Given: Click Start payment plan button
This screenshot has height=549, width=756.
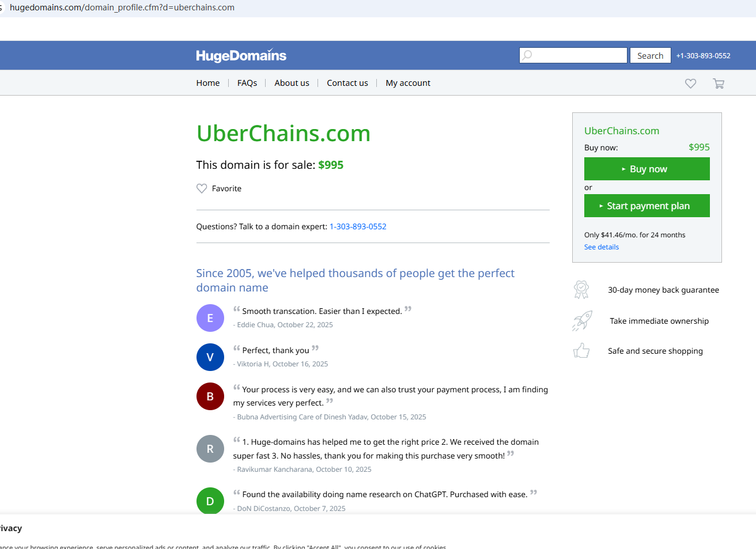Looking at the screenshot, I should coord(647,206).
